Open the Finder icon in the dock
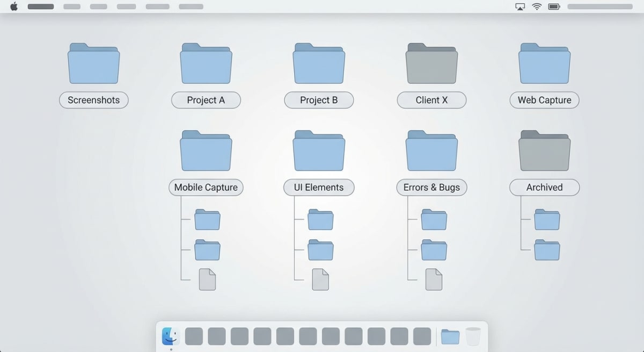644x352 pixels. point(170,335)
